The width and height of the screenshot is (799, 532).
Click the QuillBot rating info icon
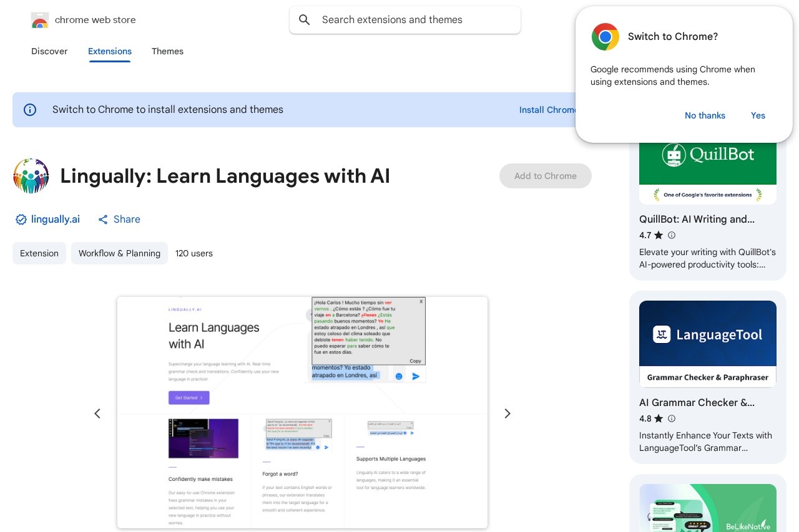point(672,235)
